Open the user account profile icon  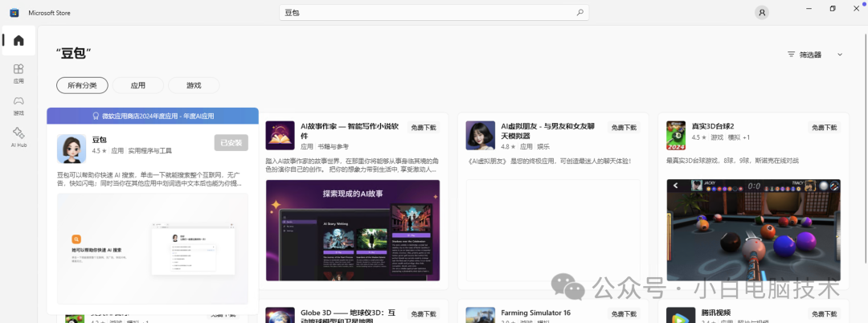point(762,13)
